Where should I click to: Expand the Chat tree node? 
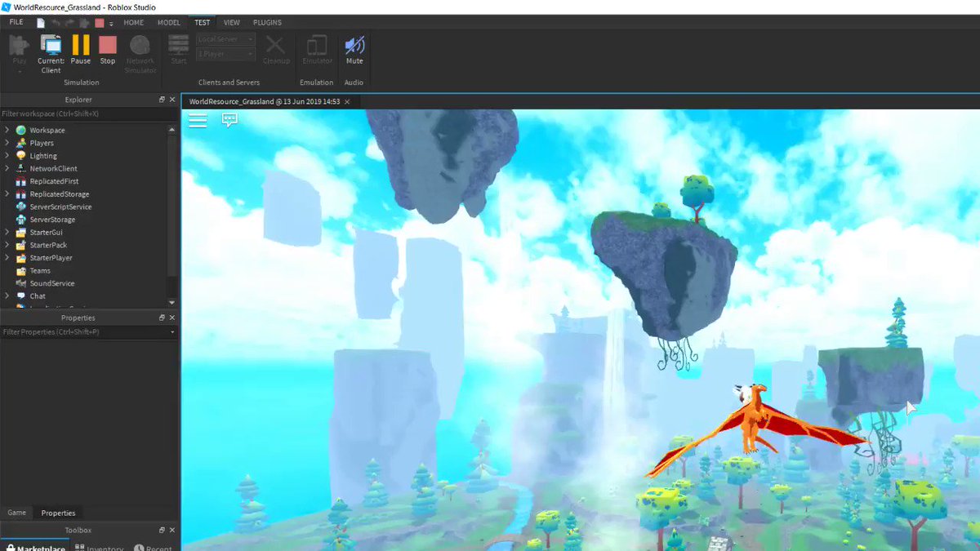point(7,296)
